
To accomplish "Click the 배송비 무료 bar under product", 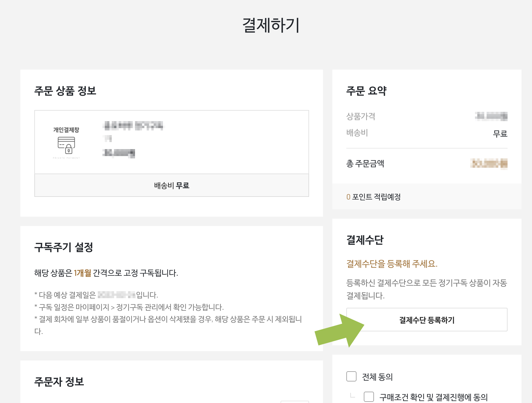I will click(x=172, y=185).
